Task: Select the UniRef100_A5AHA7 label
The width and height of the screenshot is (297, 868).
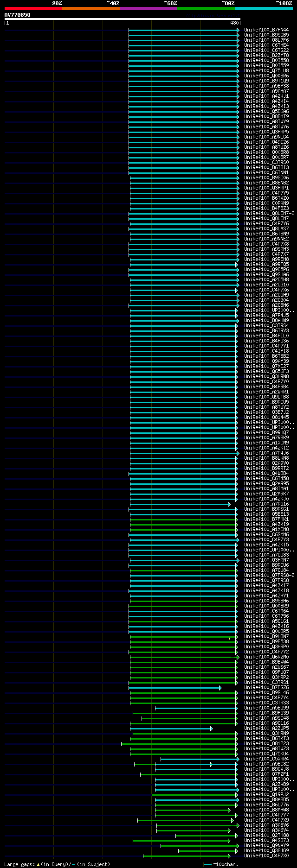Action: (266, 91)
